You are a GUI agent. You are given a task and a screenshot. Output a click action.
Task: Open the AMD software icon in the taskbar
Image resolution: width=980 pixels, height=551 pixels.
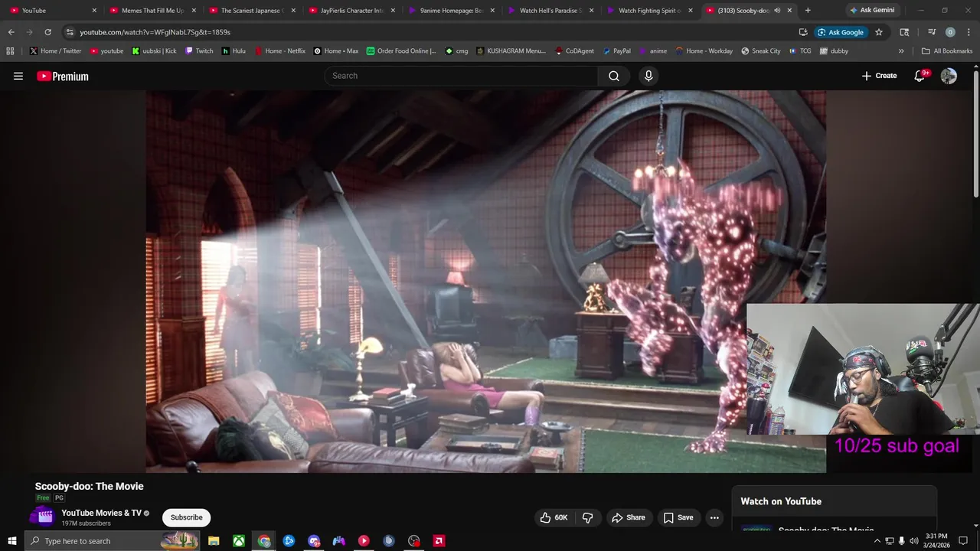(439, 541)
